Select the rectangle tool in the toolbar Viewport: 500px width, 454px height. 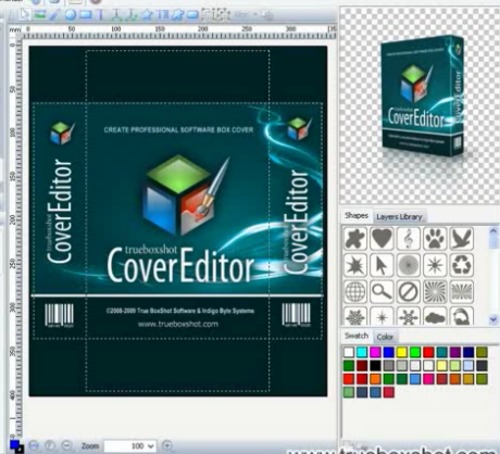pos(85,15)
